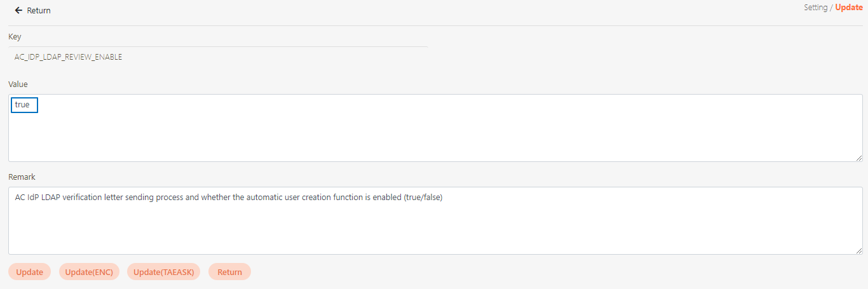Grab the Remark textarea resize handle

click(x=858, y=250)
